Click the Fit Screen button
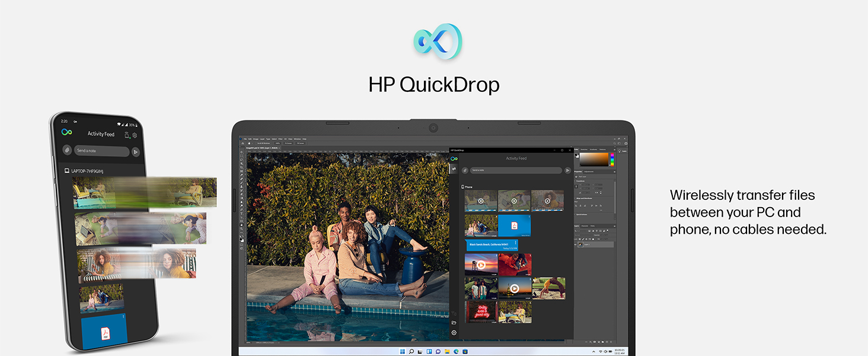 288,143
